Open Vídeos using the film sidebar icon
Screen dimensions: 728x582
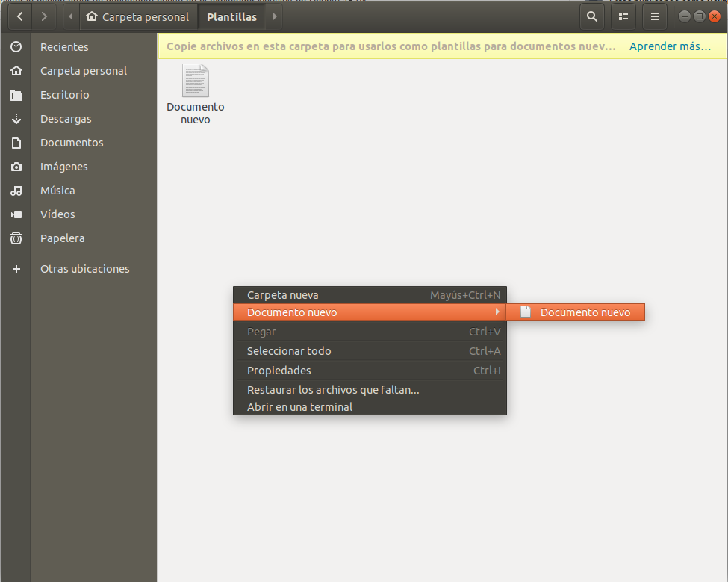pyautogui.click(x=16, y=214)
